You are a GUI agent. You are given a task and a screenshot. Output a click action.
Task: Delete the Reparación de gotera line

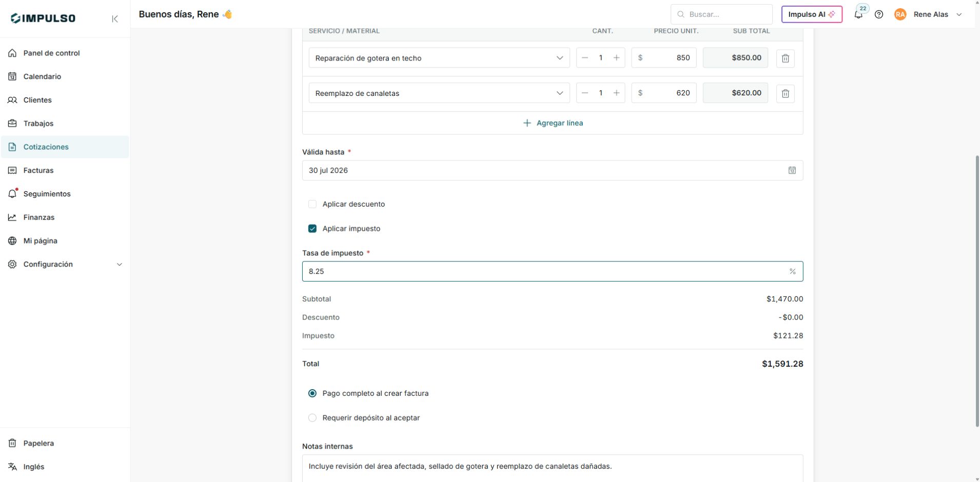click(x=785, y=58)
